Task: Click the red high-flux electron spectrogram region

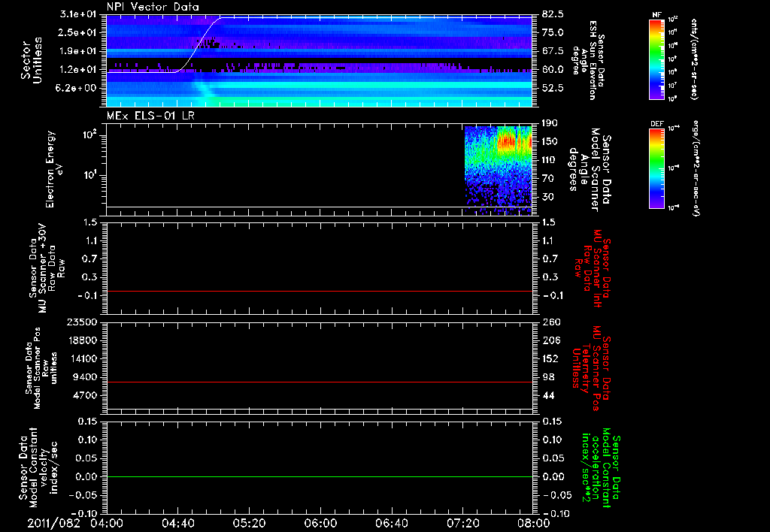Action: click(506, 140)
